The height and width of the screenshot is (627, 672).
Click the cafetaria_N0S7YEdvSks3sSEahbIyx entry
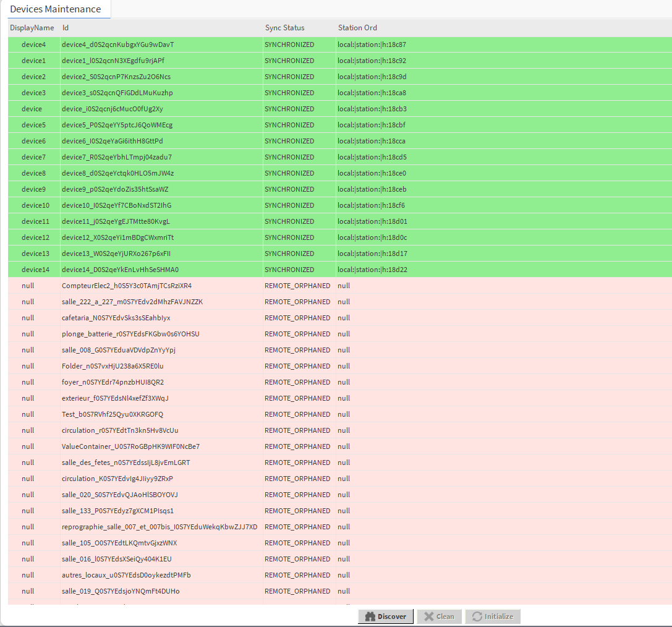point(116,318)
